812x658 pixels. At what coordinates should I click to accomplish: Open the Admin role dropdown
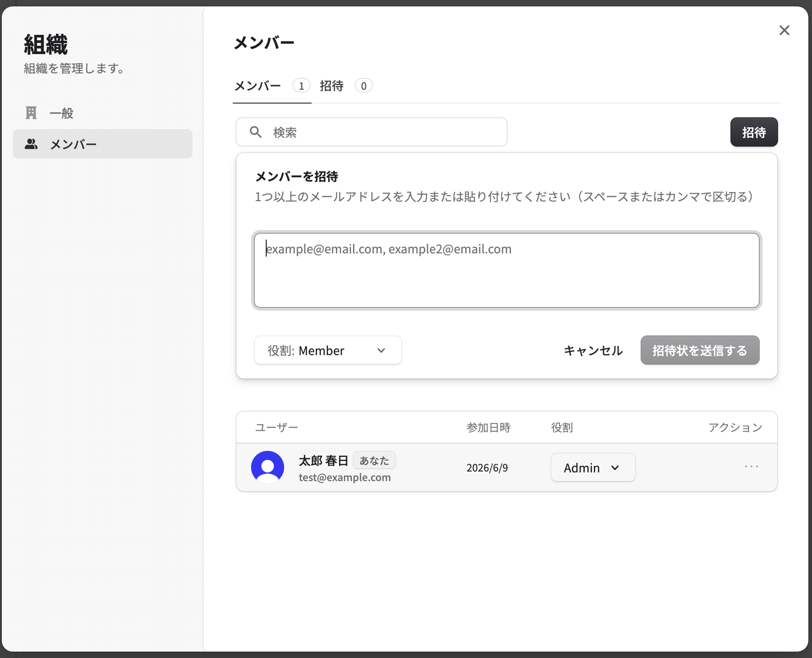click(x=593, y=467)
